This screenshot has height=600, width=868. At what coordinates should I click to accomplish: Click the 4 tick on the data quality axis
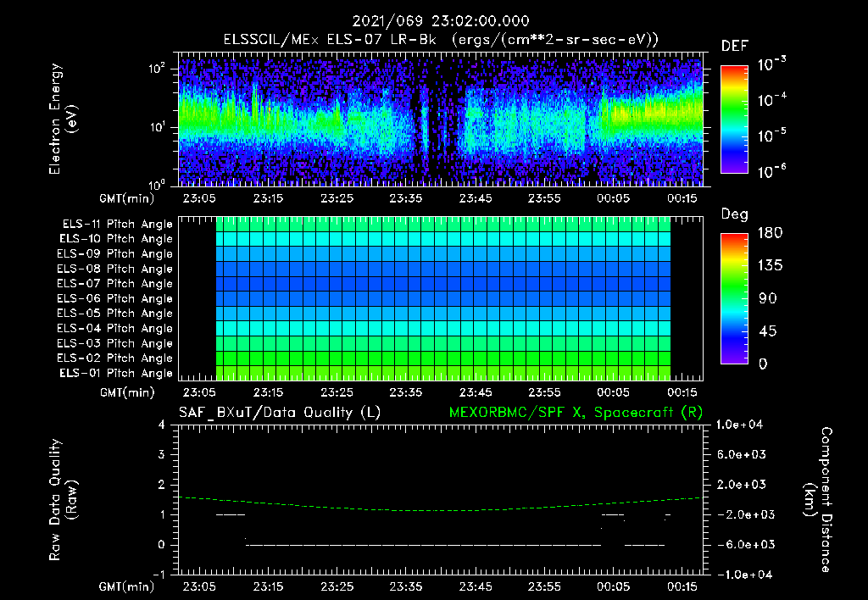pyautogui.click(x=162, y=425)
